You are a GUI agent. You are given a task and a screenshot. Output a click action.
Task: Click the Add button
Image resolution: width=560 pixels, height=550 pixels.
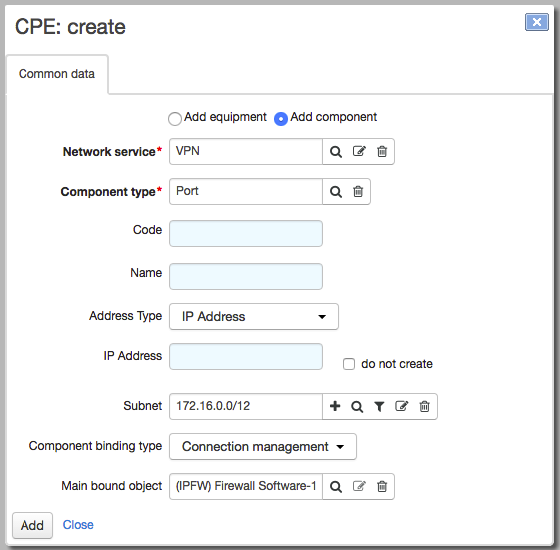pos(32,525)
